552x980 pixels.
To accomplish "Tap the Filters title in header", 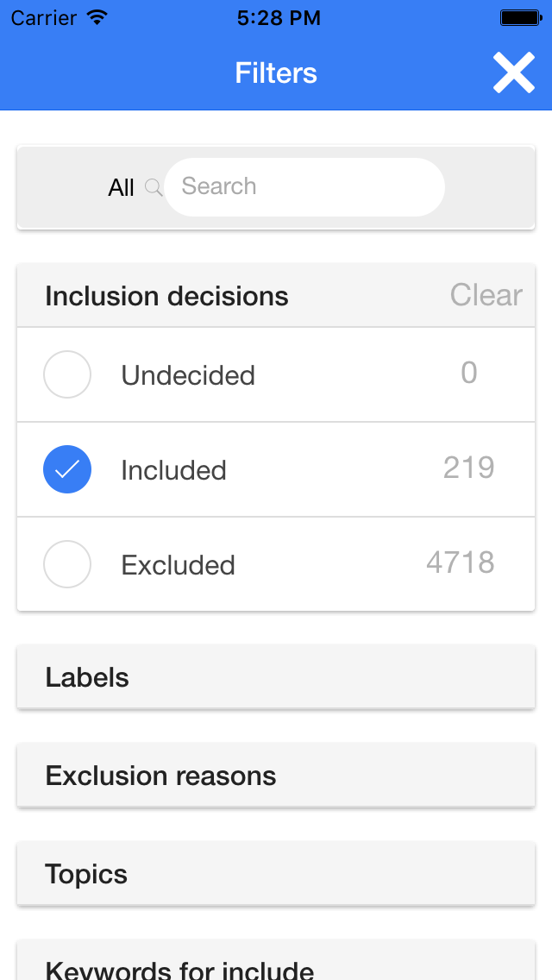I will tap(276, 72).
